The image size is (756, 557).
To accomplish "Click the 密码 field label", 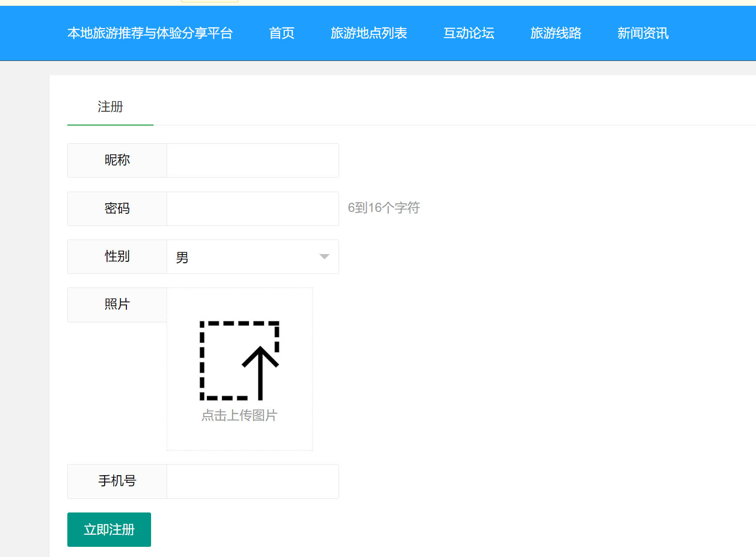I will click(x=117, y=209).
